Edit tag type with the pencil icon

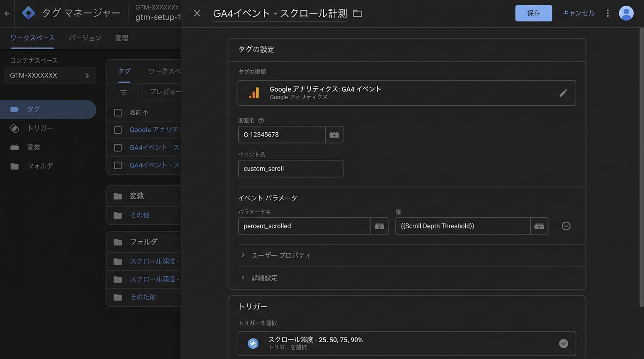(563, 93)
